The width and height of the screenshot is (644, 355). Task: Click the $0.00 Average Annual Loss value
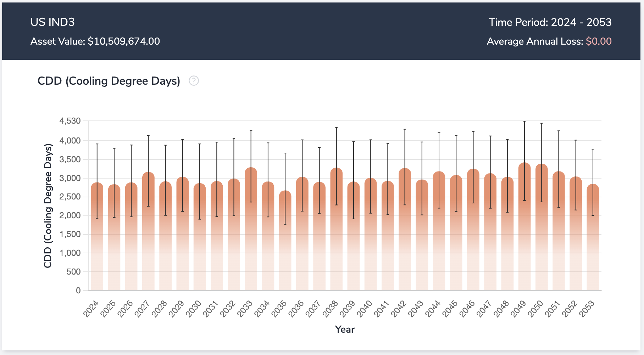(x=599, y=41)
